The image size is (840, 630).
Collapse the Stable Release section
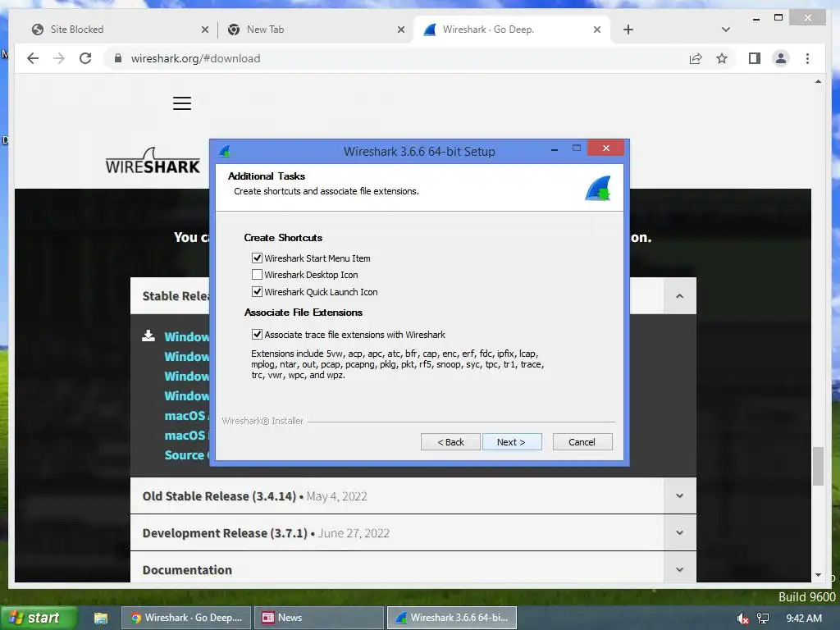coord(679,295)
